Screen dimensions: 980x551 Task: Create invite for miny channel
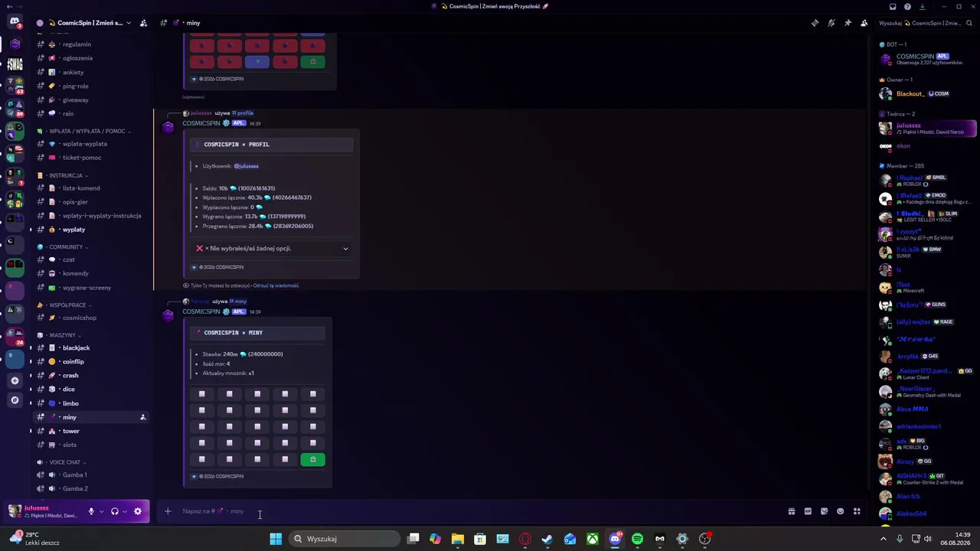tap(143, 417)
